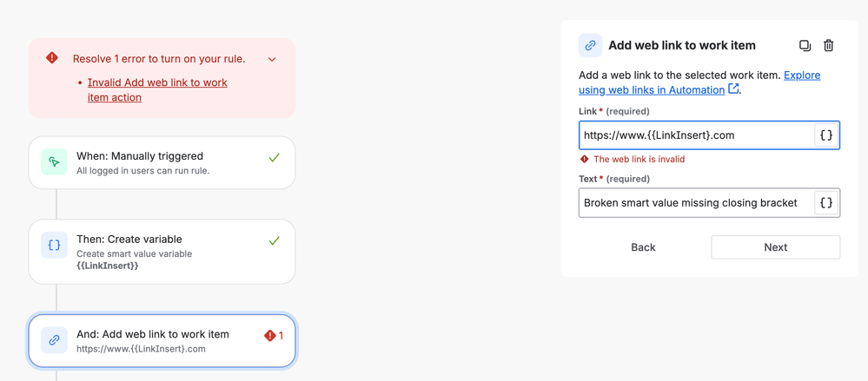The width and height of the screenshot is (868, 381).
Task: Open smart value picker for Link field
Action: pos(826,135)
